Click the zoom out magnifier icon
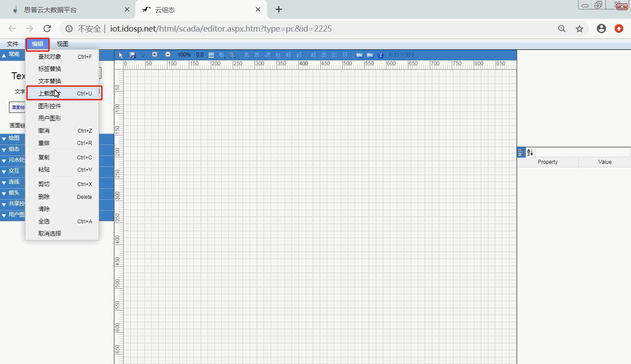Screen dimensions: 631x364 (x=168, y=55)
